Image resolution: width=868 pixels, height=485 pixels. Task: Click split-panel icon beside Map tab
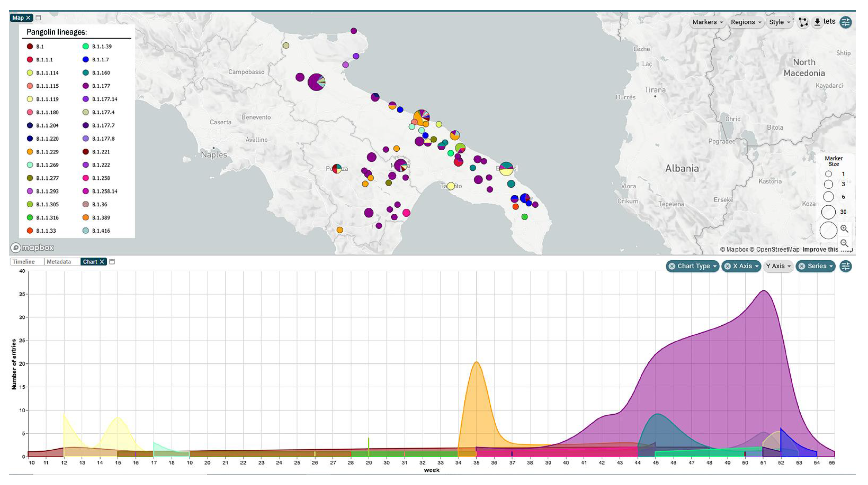click(x=38, y=18)
